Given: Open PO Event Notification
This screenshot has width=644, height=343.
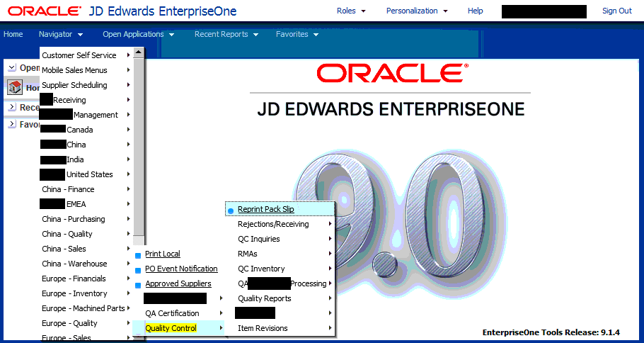Looking at the screenshot, I should (181, 269).
